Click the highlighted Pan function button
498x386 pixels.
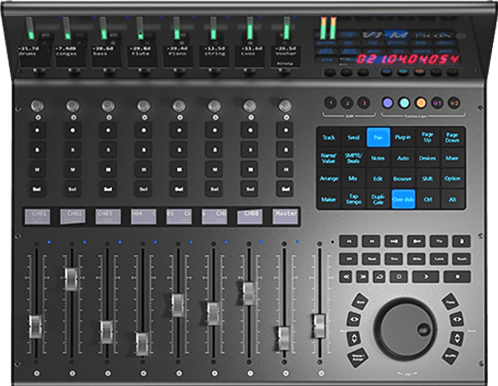(x=378, y=137)
